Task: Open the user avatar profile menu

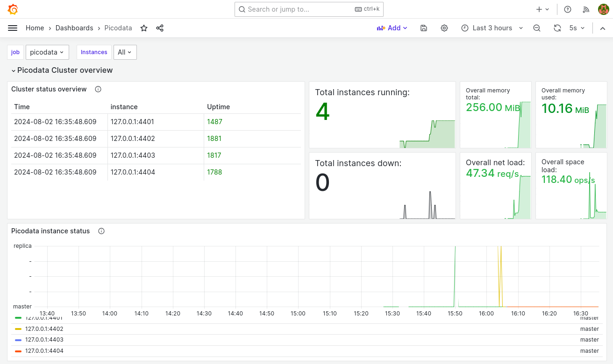Action: 604,9
